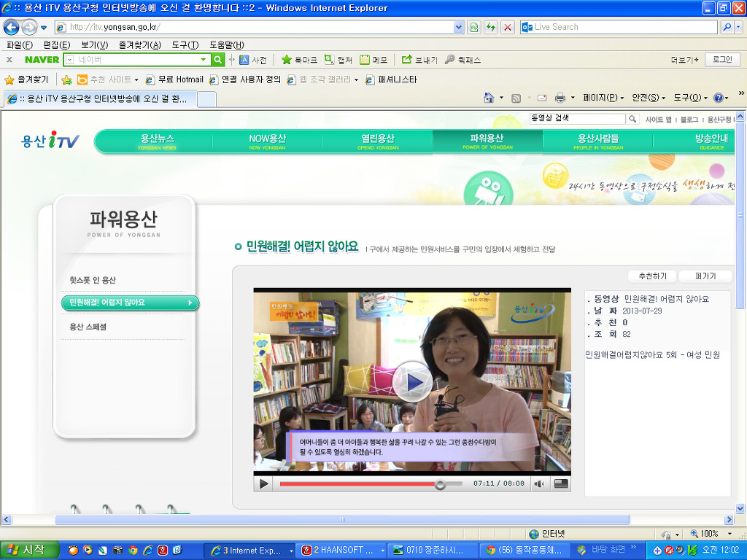Click the IE home icon
The image size is (747, 560).
[x=490, y=98]
